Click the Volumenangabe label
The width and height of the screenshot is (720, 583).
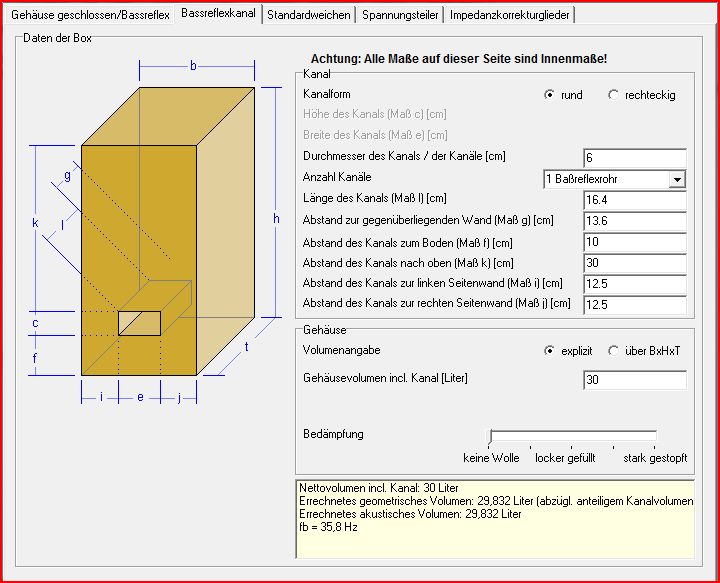[x=342, y=350]
